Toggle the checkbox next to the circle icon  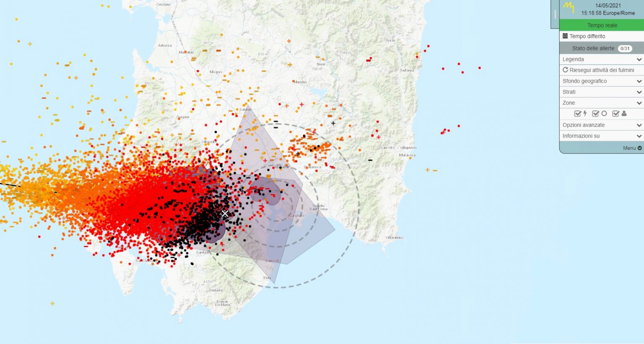coord(596,113)
